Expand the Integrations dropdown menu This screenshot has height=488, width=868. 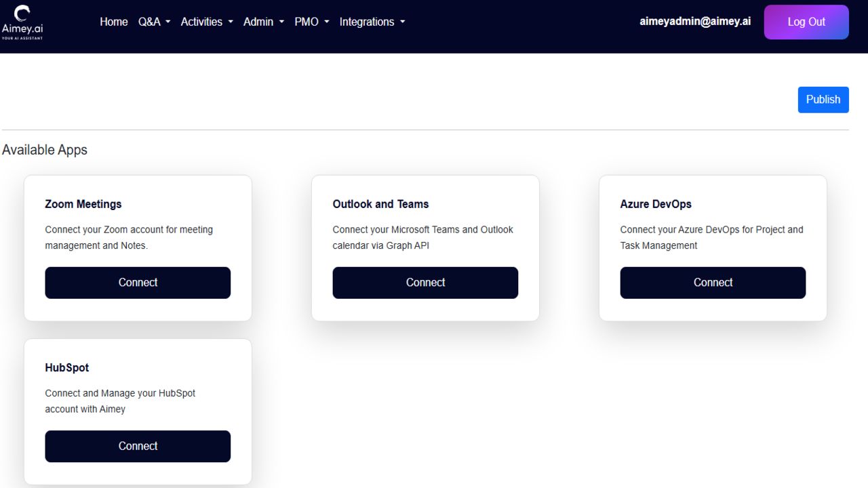point(372,22)
